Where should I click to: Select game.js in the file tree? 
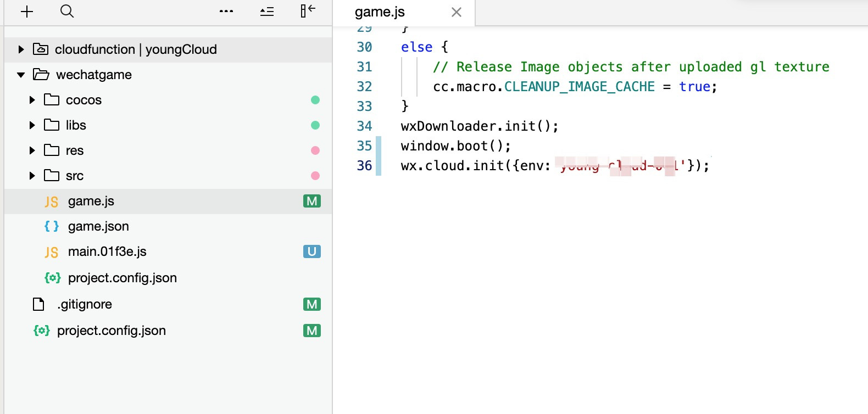[x=91, y=201]
